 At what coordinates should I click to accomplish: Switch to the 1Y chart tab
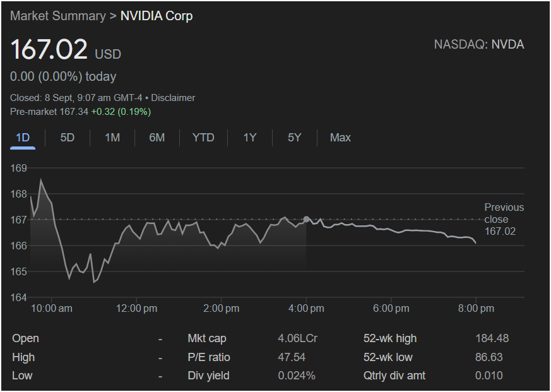[250, 138]
